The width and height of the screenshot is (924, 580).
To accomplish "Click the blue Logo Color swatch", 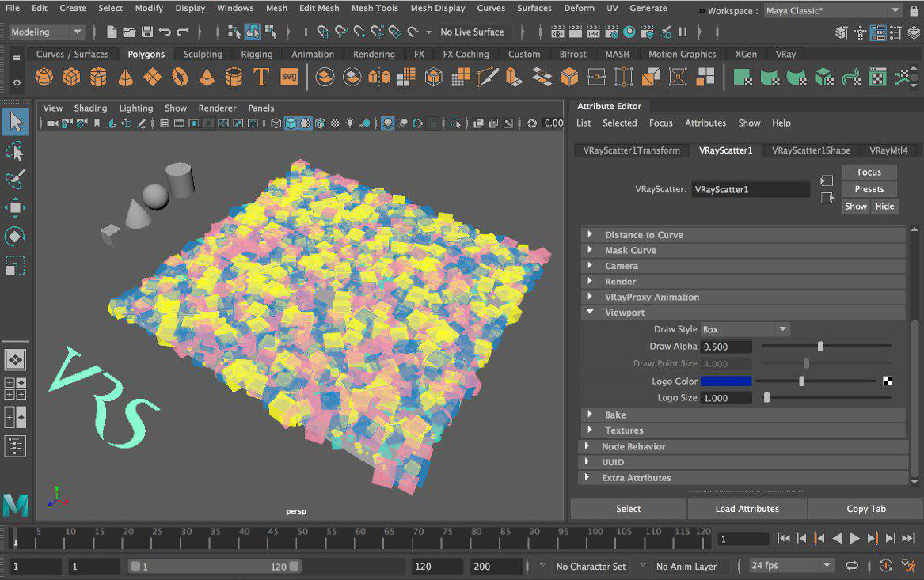I will tap(726, 381).
